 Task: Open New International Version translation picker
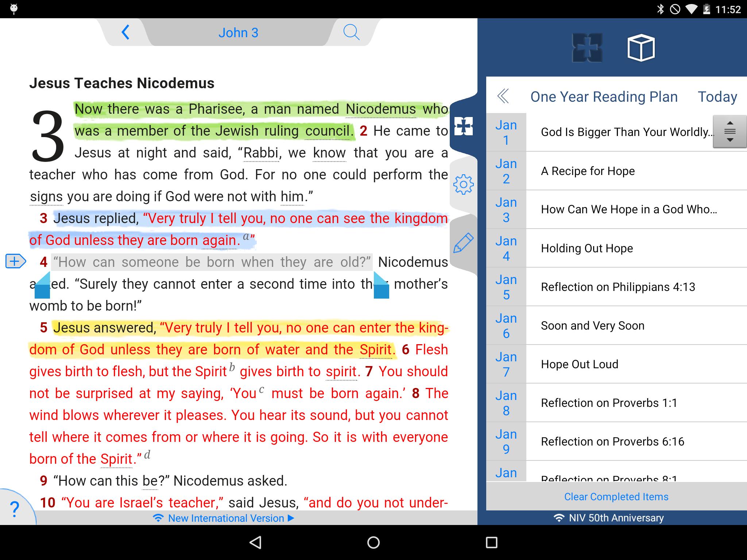[x=224, y=518]
